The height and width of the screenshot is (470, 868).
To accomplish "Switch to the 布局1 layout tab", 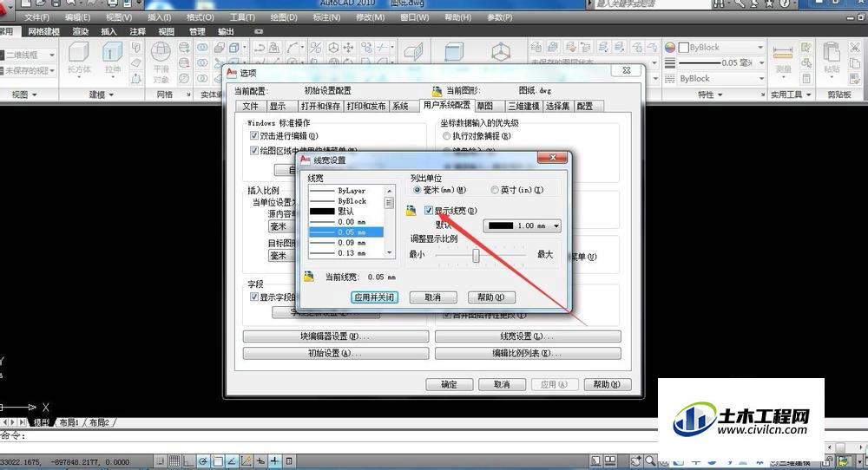I will [x=69, y=422].
